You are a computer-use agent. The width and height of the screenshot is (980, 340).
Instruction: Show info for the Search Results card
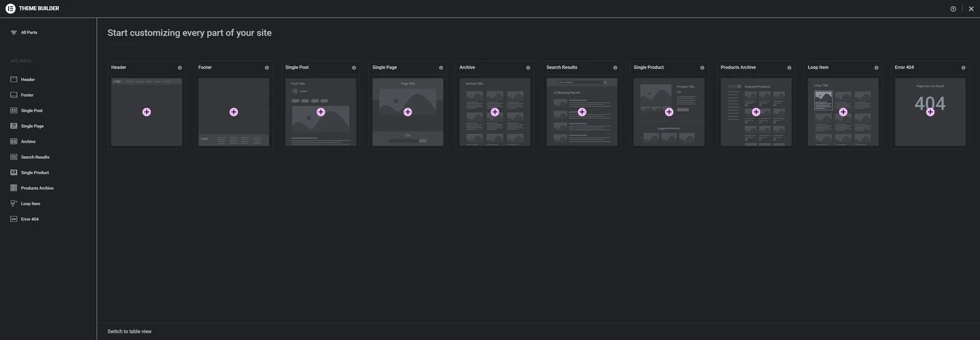point(615,67)
